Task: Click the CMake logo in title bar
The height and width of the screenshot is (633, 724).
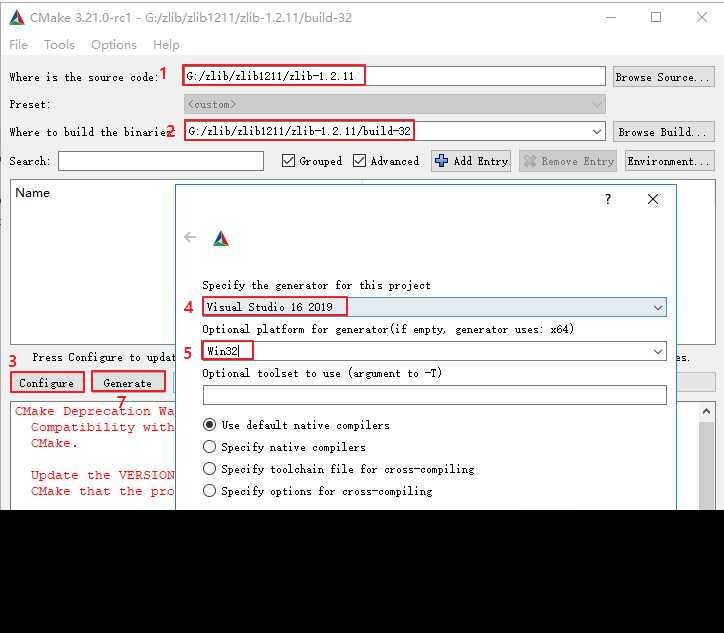Action: pyautogui.click(x=17, y=18)
